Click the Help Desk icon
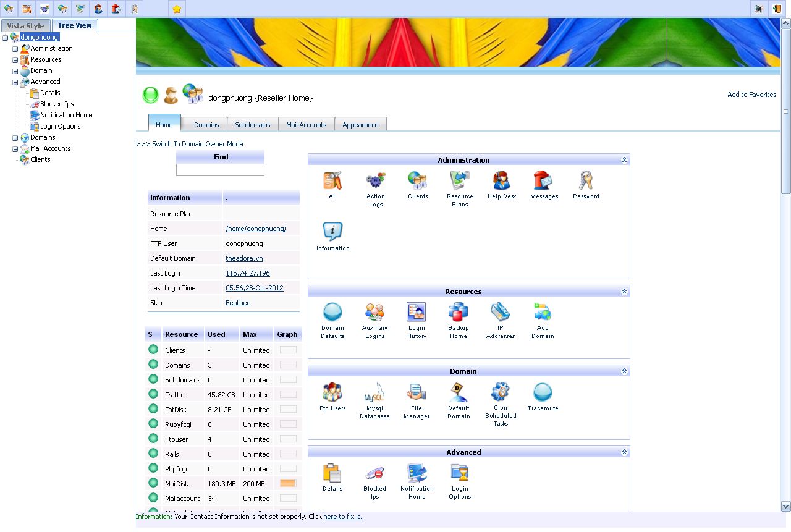791x532 pixels. (501, 181)
